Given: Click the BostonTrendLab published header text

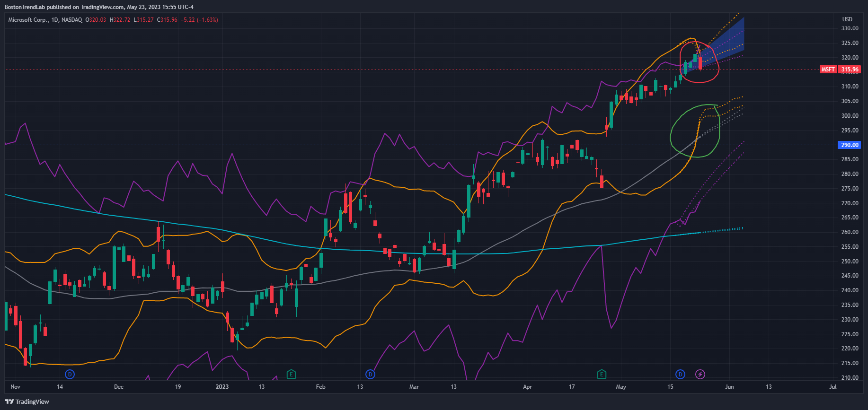Looking at the screenshot, I should point(99,7).
